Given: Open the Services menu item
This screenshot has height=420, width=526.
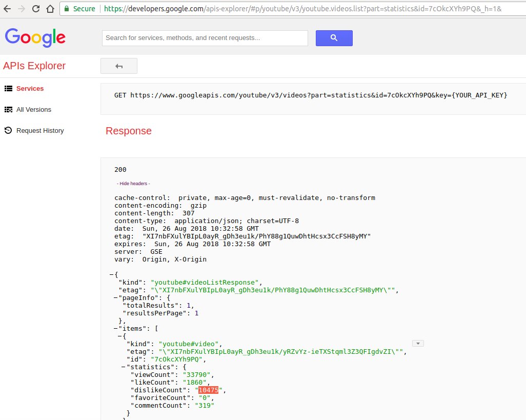Looking at the screenshot, I should click(30, 89).
